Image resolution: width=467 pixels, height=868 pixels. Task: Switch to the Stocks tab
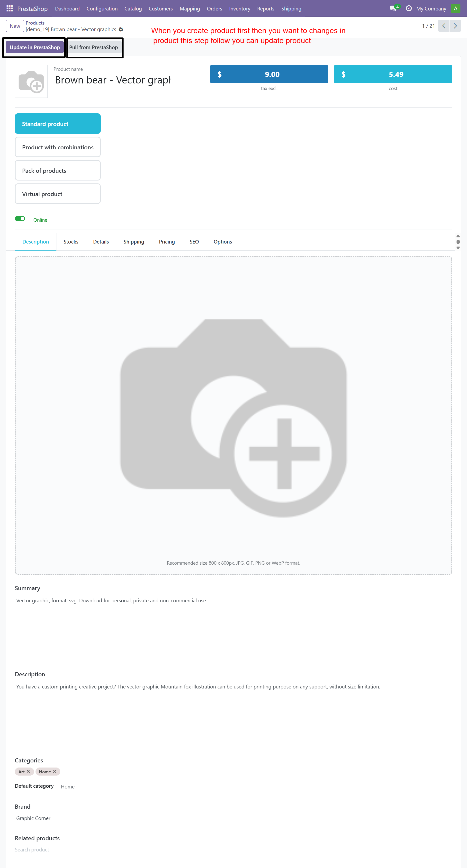71,242
